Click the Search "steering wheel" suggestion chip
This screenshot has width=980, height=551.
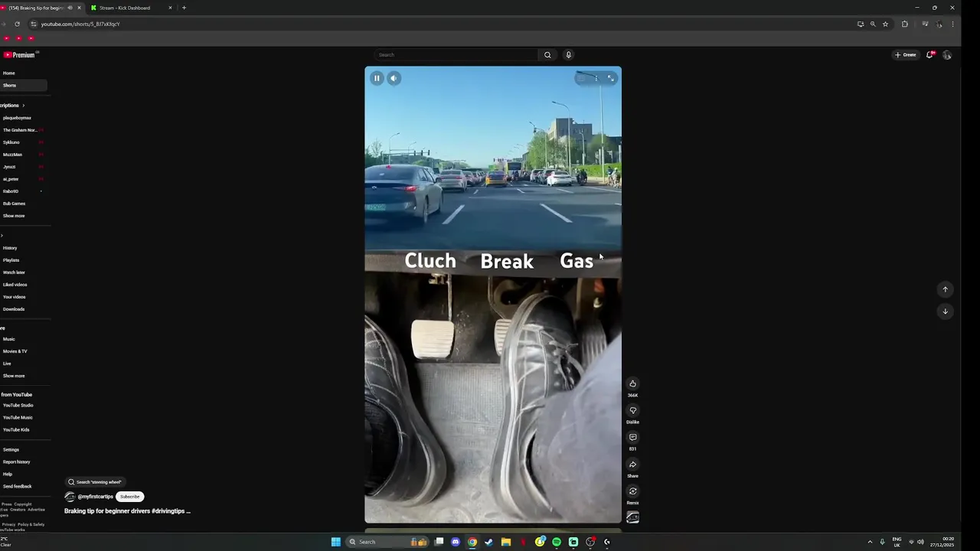95,482
